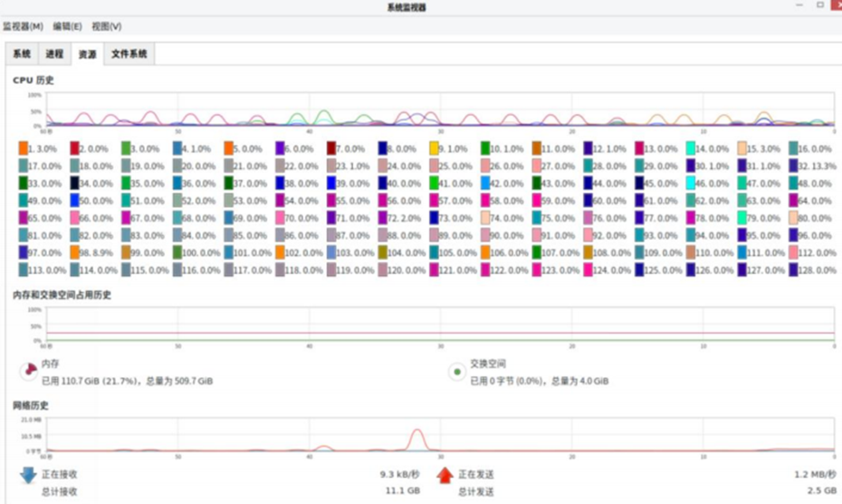
Task: Click the blue receiving arrow icon
Action: (x=28, y=475)
